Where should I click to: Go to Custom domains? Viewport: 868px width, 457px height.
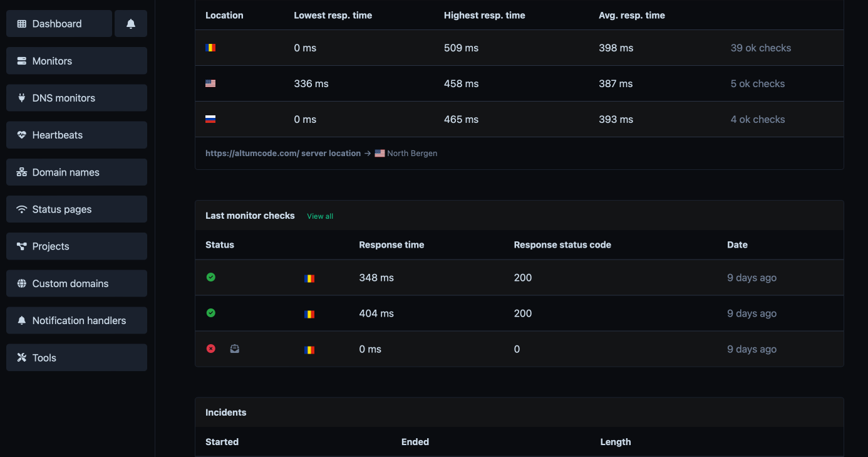tap(76, 283)
